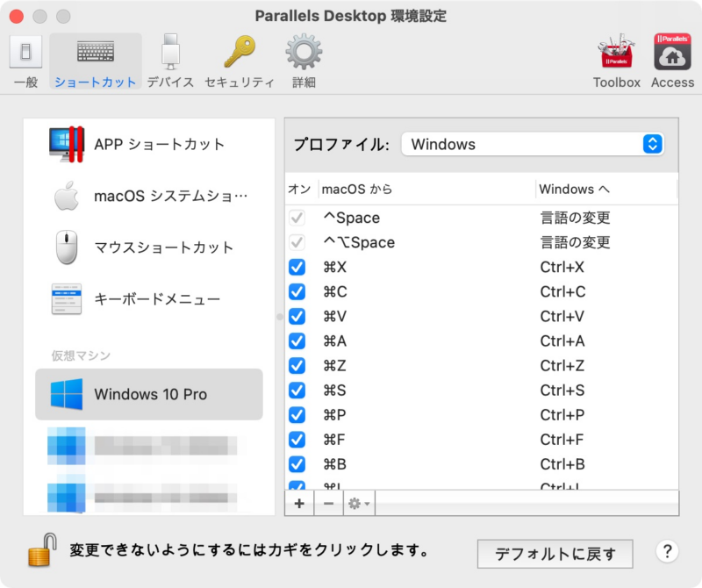Click the ^Space shortcut checkbox

pos(297,219)
